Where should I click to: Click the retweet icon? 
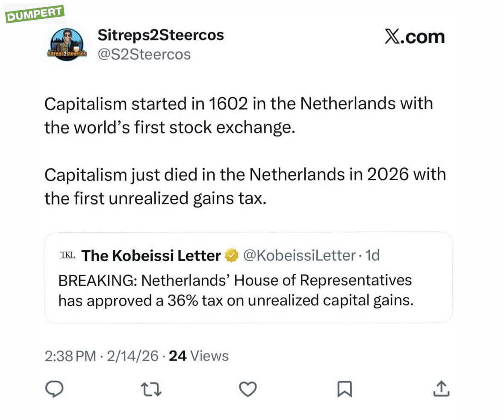click(151, 389)
